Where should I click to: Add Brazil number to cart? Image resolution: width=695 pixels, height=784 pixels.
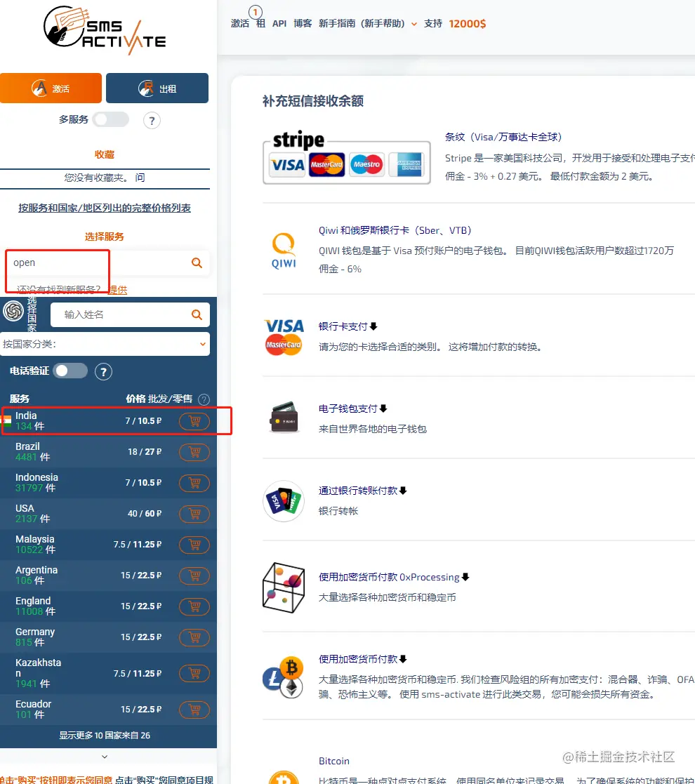coord(194,452)
